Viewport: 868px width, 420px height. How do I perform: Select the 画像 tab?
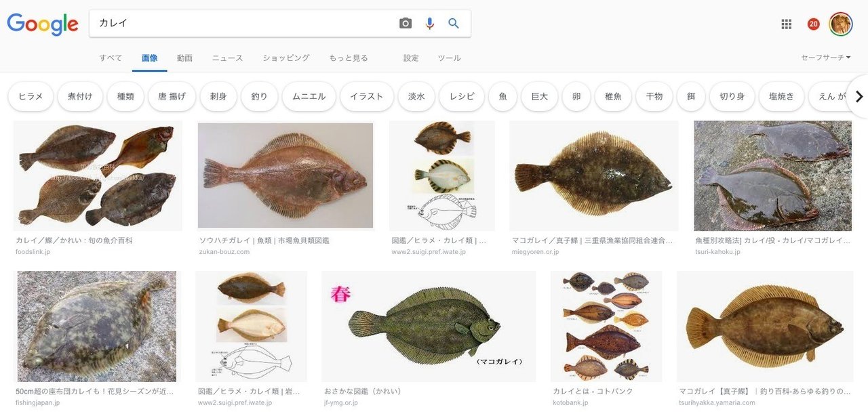pos(150,58)
